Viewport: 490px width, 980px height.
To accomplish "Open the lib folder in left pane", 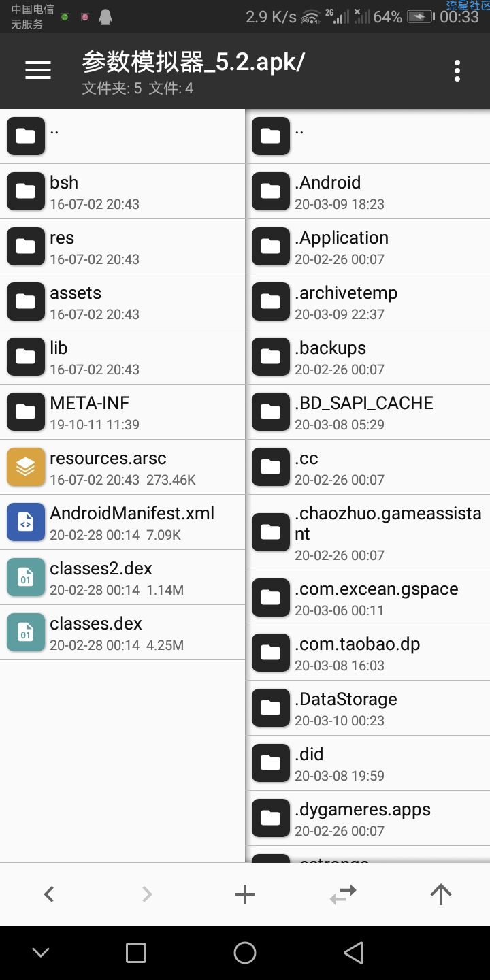I will [x=122, y=357].
